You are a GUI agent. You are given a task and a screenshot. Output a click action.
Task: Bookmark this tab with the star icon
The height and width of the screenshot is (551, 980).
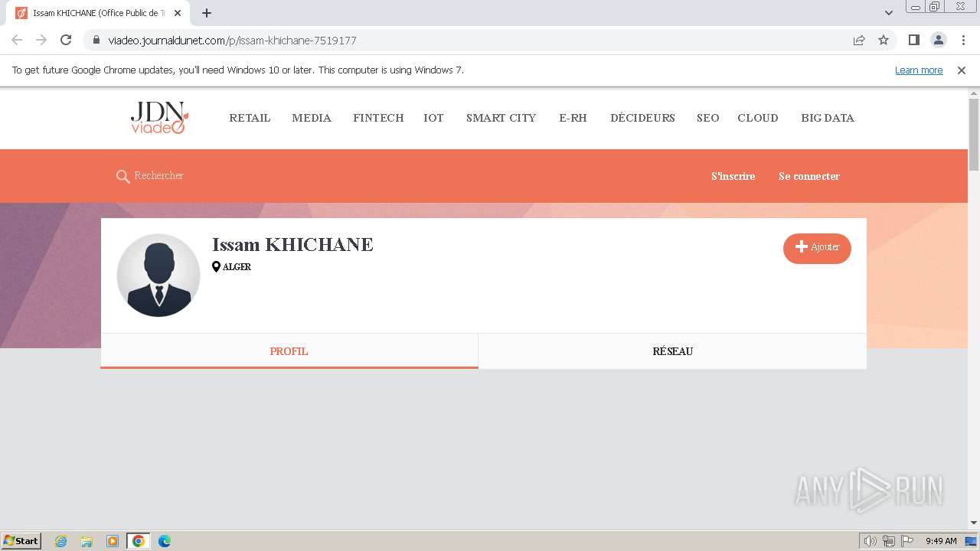884,40
